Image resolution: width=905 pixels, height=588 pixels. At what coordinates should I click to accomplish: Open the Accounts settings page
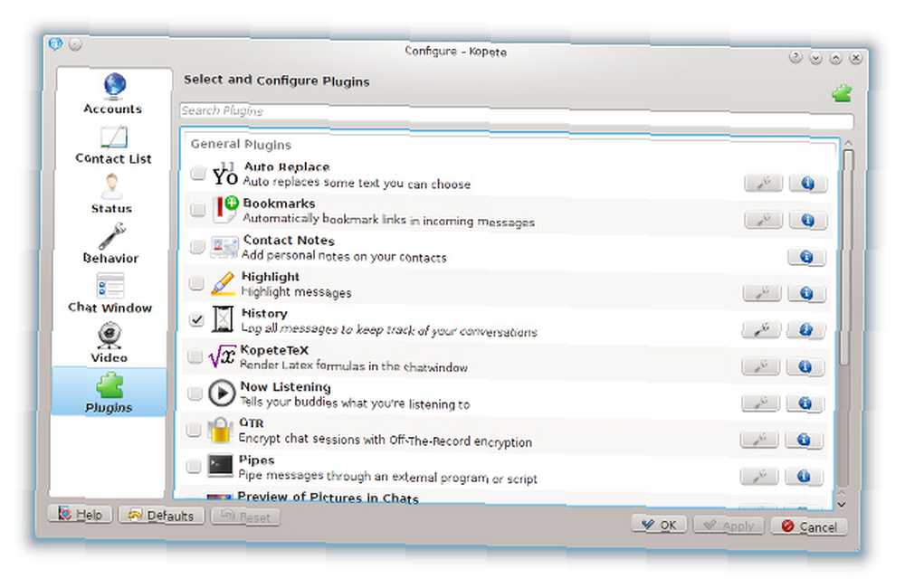point(113,94)
